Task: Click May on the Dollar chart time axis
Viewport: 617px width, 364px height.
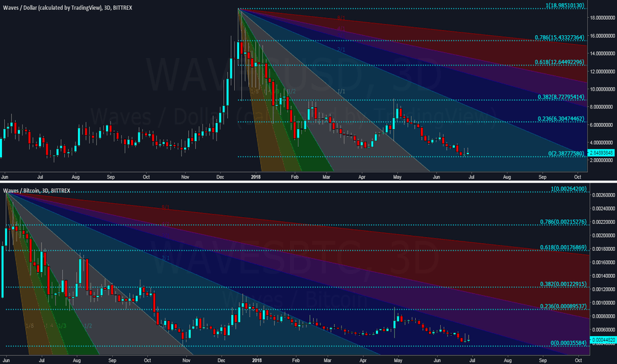Action: click(397, 177)
